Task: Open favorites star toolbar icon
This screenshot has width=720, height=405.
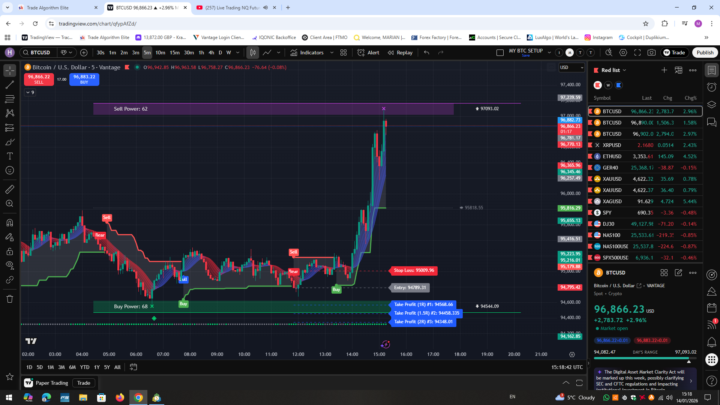Action: 10,377
